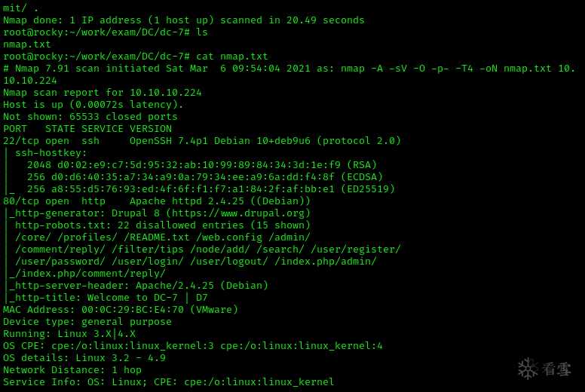585x392 pixels.
Task: Click the 'Host is up' latency line
Action: pos(93,105)
